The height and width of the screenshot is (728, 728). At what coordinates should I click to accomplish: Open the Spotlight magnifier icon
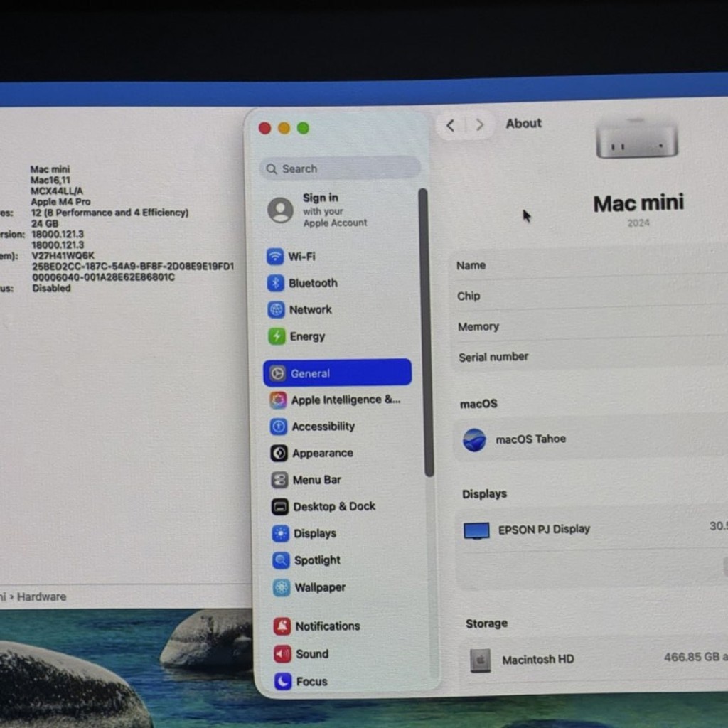coord(281,560)
